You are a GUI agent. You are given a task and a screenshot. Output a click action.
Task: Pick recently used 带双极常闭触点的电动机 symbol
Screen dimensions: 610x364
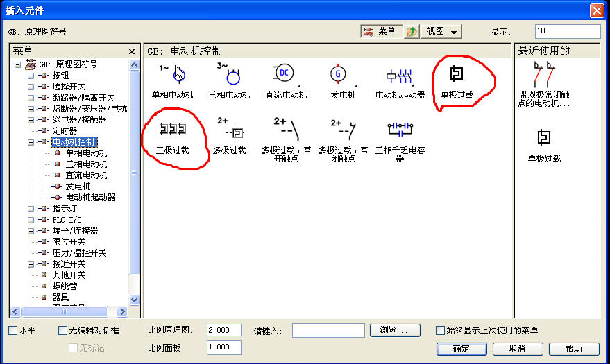tap(544, 74)
